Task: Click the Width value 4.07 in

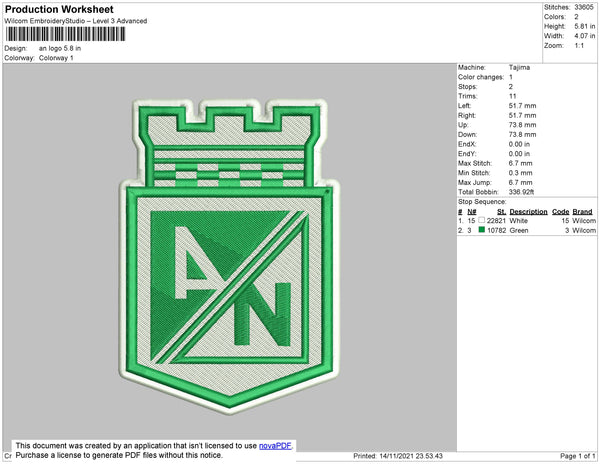Action: (585, 36)
